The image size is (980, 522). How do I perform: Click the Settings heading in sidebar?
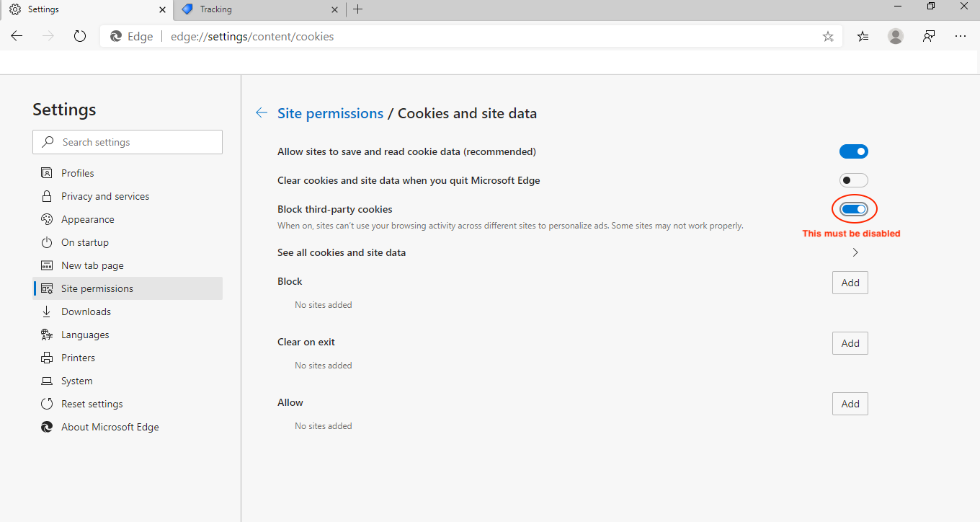coord(64,110)
